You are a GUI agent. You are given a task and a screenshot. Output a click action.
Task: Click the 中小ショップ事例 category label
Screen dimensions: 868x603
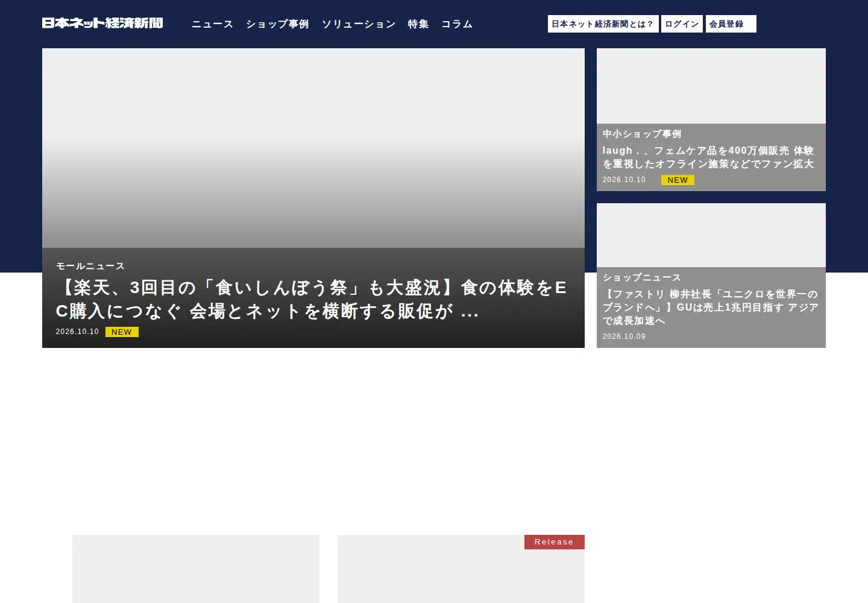(642, 134)
